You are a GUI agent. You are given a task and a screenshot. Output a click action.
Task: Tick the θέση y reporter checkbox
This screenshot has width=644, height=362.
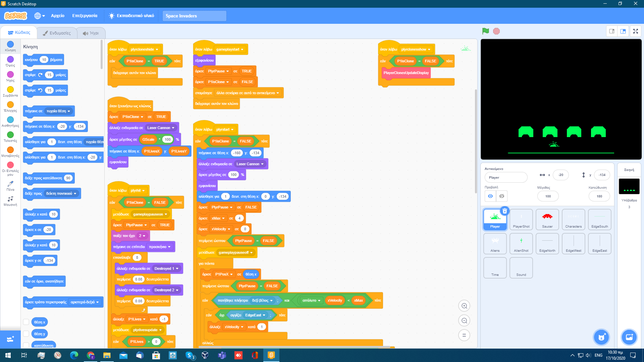pyautogui.click(x=26, y=334)
